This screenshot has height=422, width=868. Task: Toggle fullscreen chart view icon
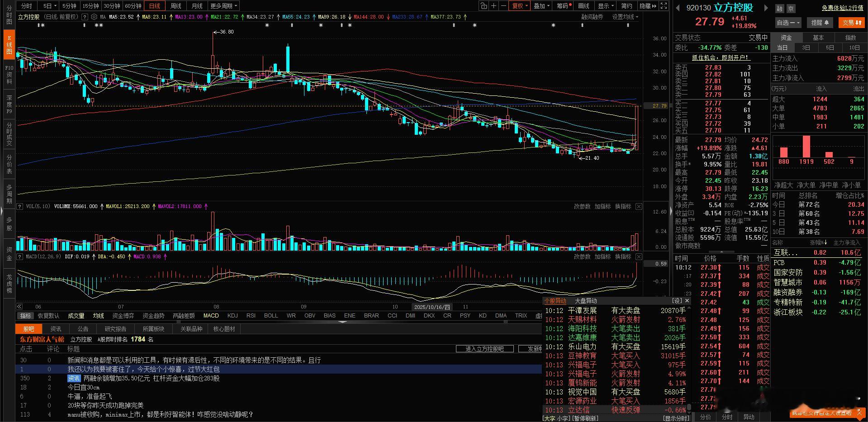tap(664, 6)
